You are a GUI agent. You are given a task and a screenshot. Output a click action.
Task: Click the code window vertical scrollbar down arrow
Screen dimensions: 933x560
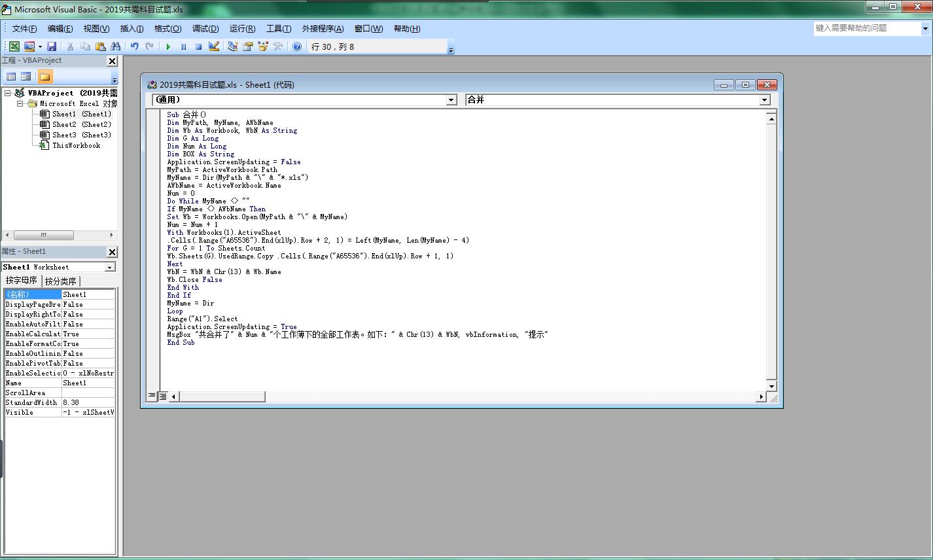[771, 386]
